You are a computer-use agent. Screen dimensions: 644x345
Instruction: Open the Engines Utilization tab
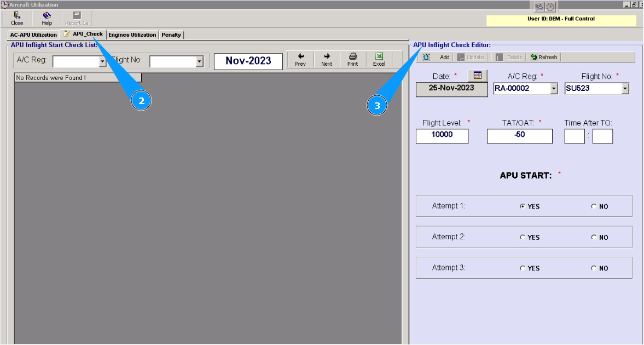[x=132, y=35]
